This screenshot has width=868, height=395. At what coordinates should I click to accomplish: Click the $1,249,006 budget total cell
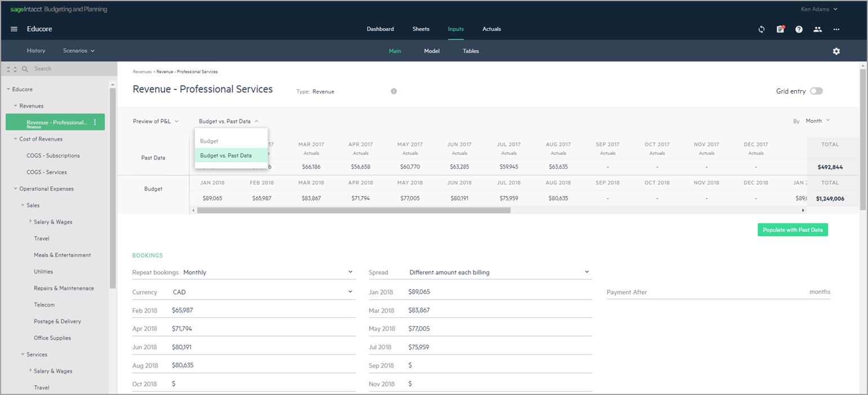[x=830, y=198]
